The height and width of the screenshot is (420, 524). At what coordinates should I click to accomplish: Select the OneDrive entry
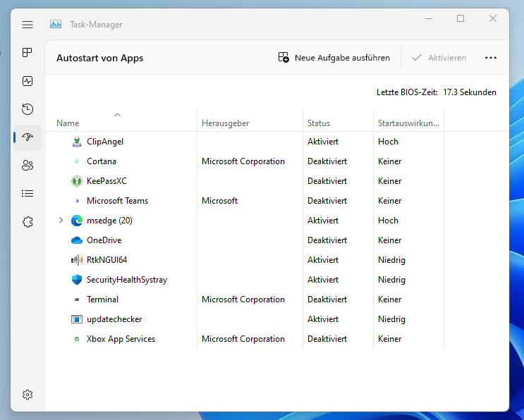tap(104, 240)
